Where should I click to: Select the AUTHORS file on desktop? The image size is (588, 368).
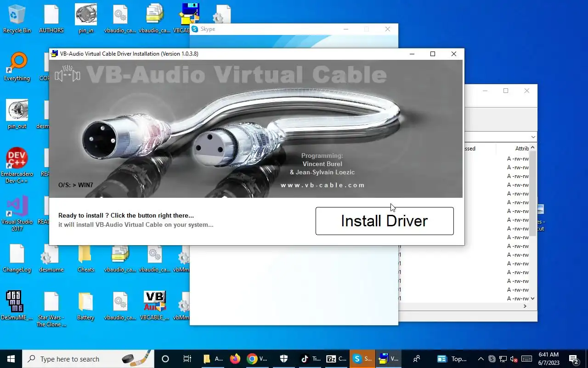pos(51,19)
